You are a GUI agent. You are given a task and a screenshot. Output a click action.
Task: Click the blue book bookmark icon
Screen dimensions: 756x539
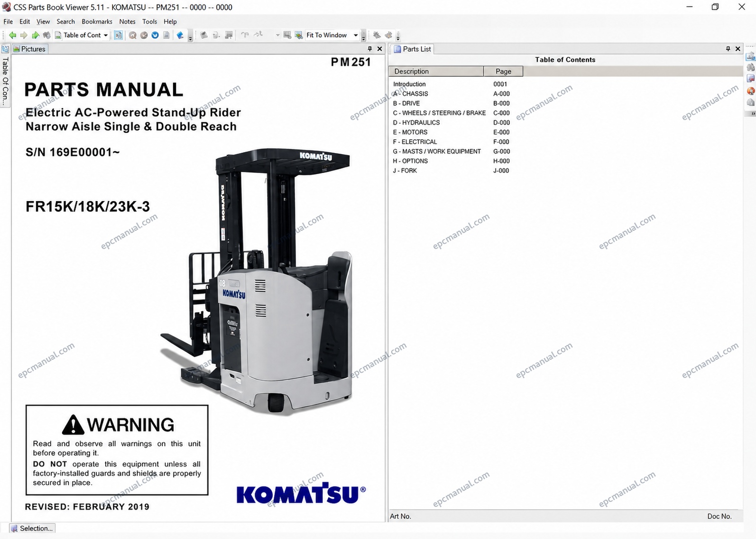click(180, 35)
